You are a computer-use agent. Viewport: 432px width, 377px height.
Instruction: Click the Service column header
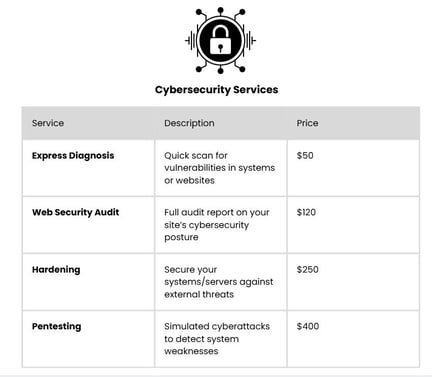pyautogui.click(x=48, y=123)
